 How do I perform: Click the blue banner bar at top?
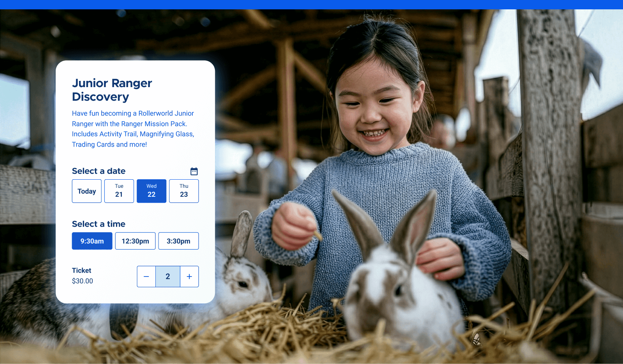click(x=311, y=4)
